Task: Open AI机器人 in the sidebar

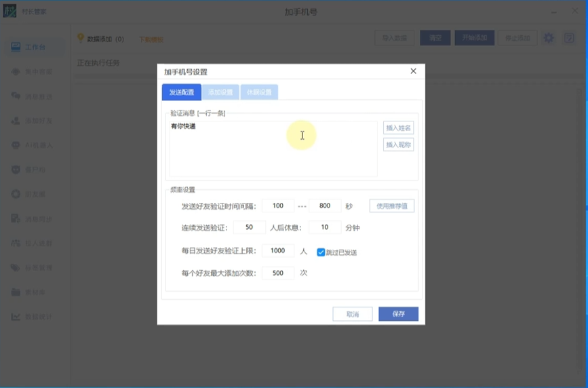Action: point(31,145)
